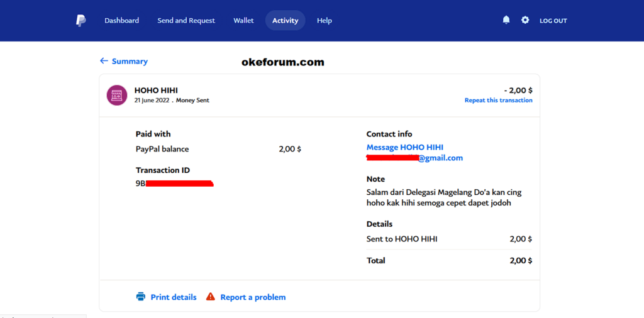Click Print details link
The width and height of the screenshot is (644, 318).
174,297
